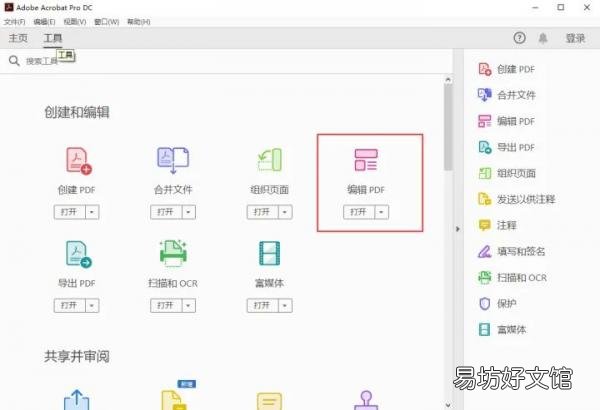Select 合并文件 icon in right sidebar
Image resolution: width=600 pixels, height=410 pixels.
485,95
